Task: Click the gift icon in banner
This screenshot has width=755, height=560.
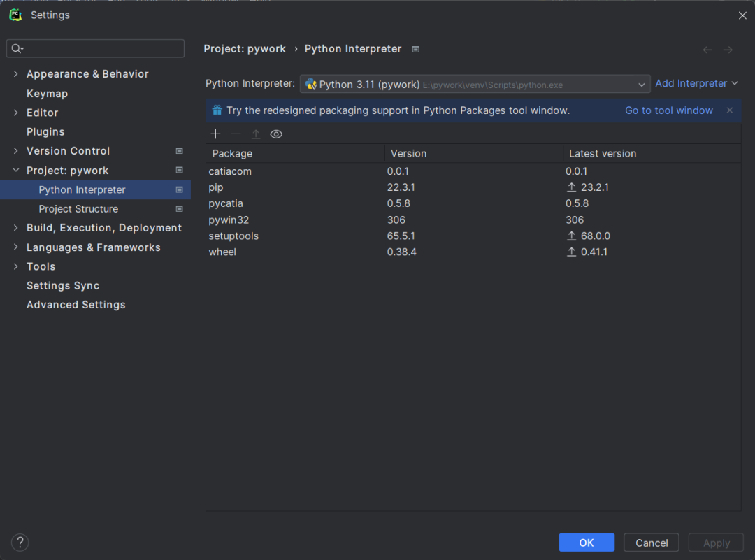Action: [x=217, y=110]
